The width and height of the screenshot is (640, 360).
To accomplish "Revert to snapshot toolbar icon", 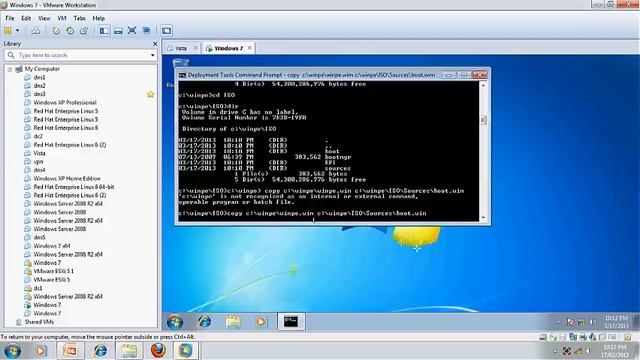I will pyautogui.click(x=70, y=31).
